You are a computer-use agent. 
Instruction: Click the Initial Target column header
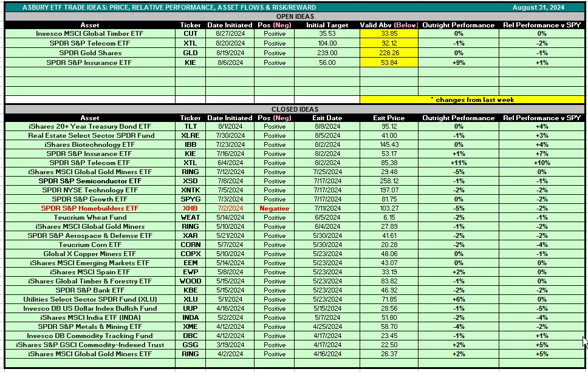click(x=327, y=25)
